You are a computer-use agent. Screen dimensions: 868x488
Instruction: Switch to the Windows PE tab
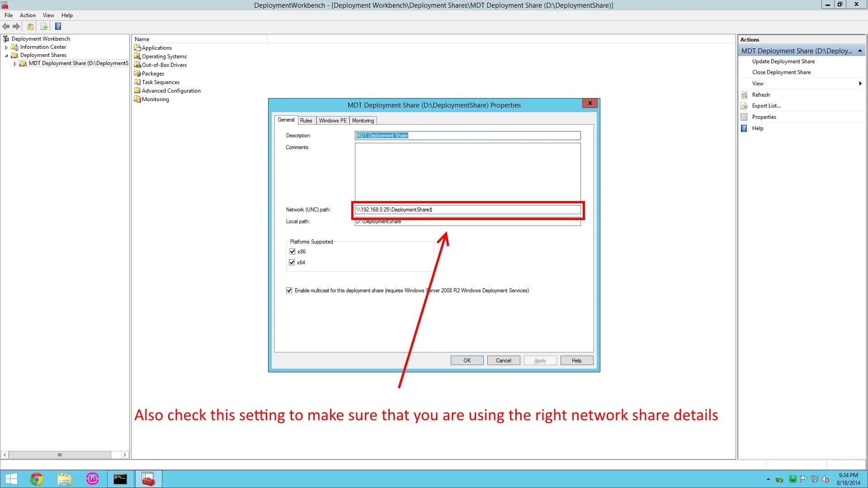(332, 121)
